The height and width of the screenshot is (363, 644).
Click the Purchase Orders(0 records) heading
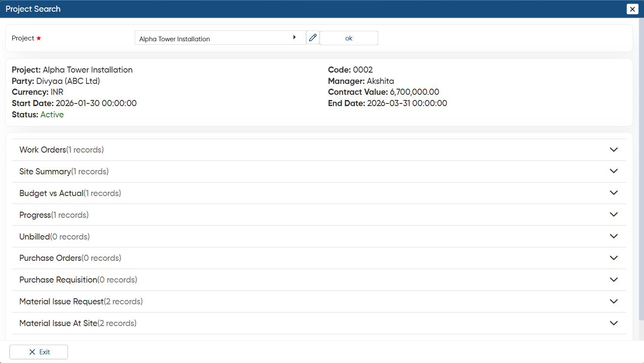tap(70, 258)
